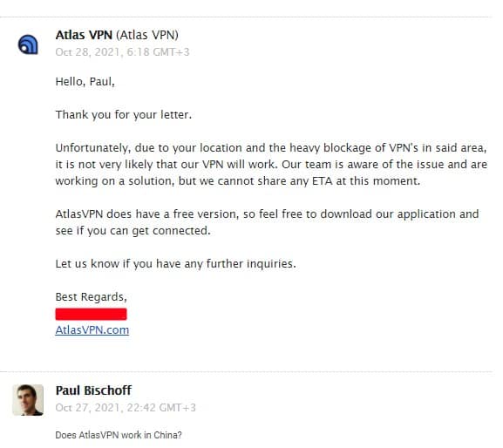Image resolution: width=503 pixels, height=448 pixels.
Task: Click the red redacted signature bar
Action: coord(92,314)
